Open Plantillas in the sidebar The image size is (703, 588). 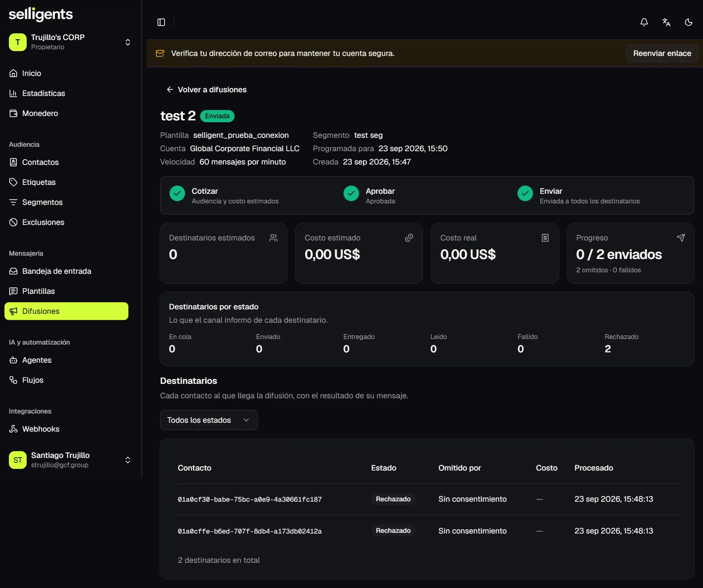(x=67, y=291)
